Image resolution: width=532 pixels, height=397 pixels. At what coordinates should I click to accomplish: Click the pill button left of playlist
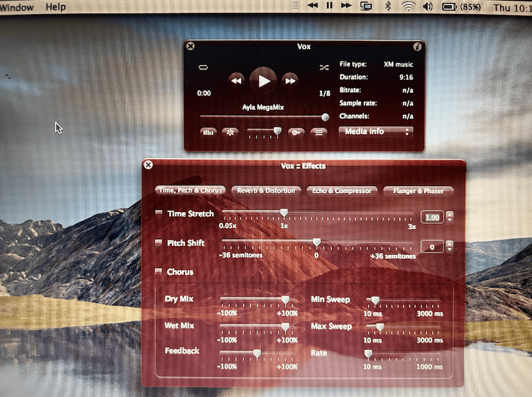(x=296, y=132)
